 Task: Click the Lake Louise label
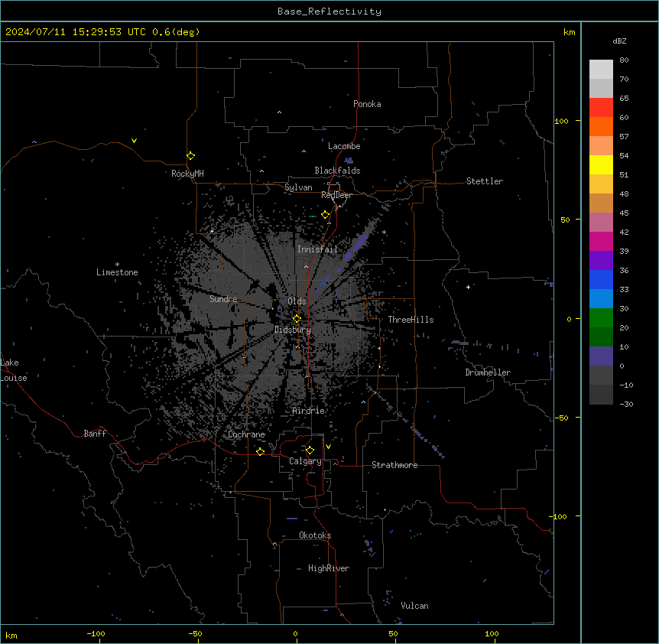click(x=14, y=370)
